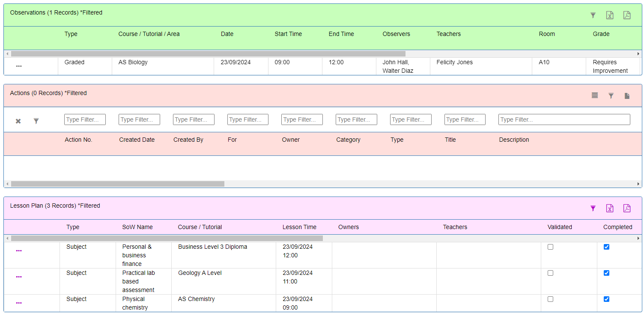Click the Lesson Plan scrollbar right arrow
Image resolution: width=644 pixels, height=313 pixels.
638,238
